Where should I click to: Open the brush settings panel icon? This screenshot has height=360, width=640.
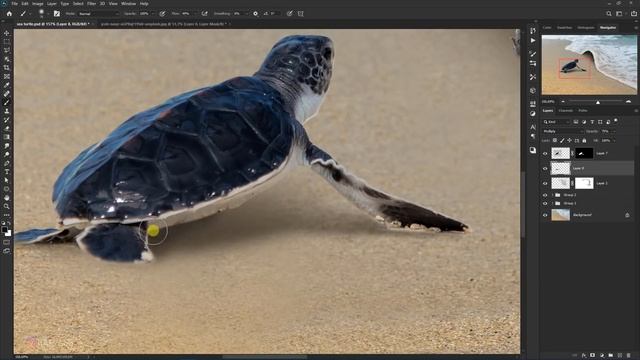tap(57, 13)
